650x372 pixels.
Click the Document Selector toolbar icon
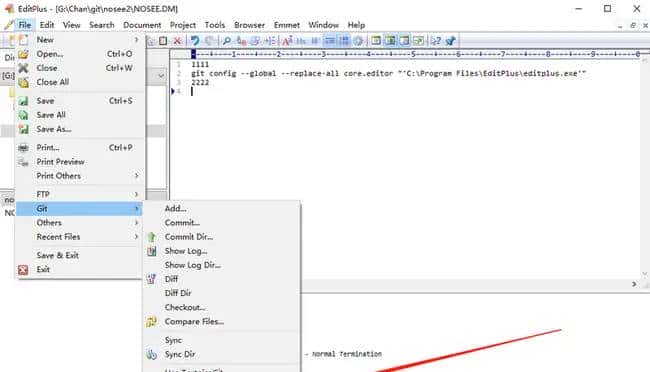[419, 41]
